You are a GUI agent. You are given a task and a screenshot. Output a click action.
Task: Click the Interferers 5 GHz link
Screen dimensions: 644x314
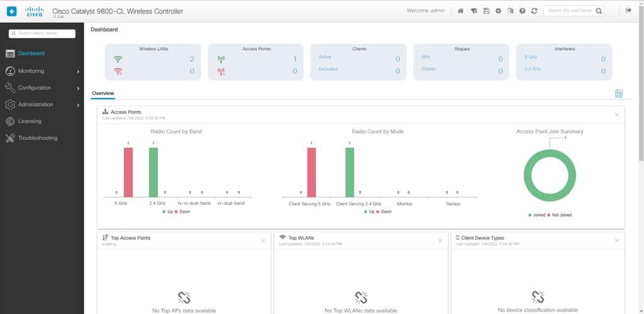[x=530, y=57]
